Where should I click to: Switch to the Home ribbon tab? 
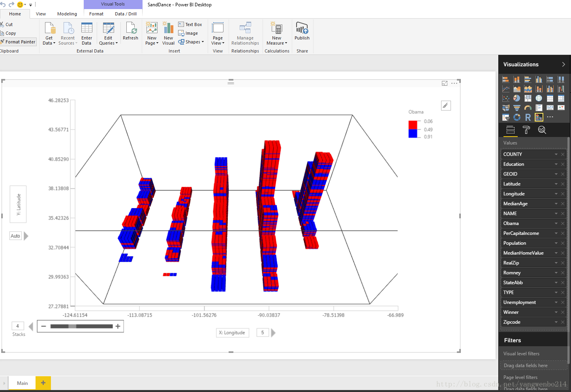click(15, 14)
